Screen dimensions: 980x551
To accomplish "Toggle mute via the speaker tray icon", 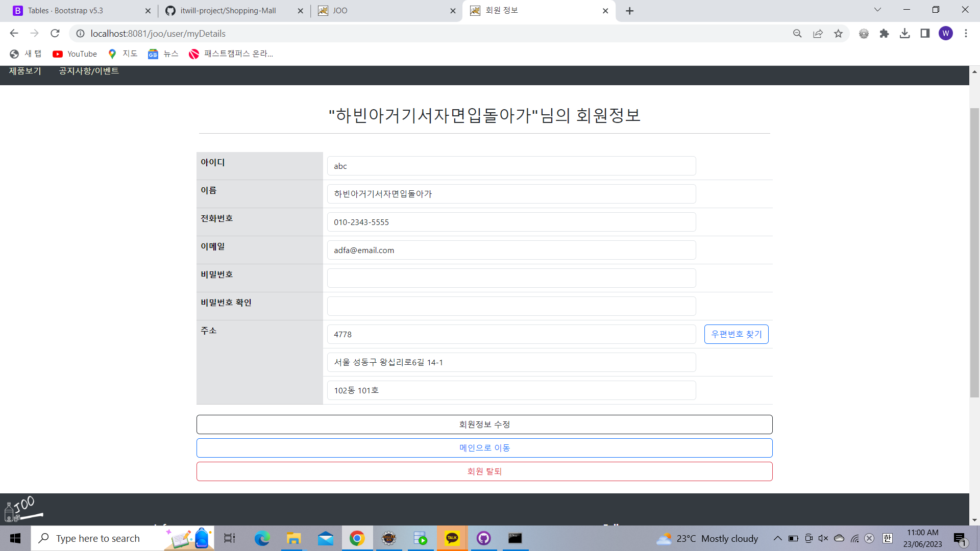I will pos(822,538).
